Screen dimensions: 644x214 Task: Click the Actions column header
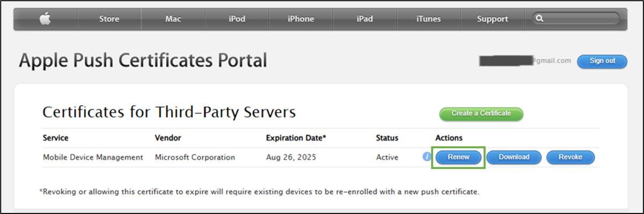[449, 138]
